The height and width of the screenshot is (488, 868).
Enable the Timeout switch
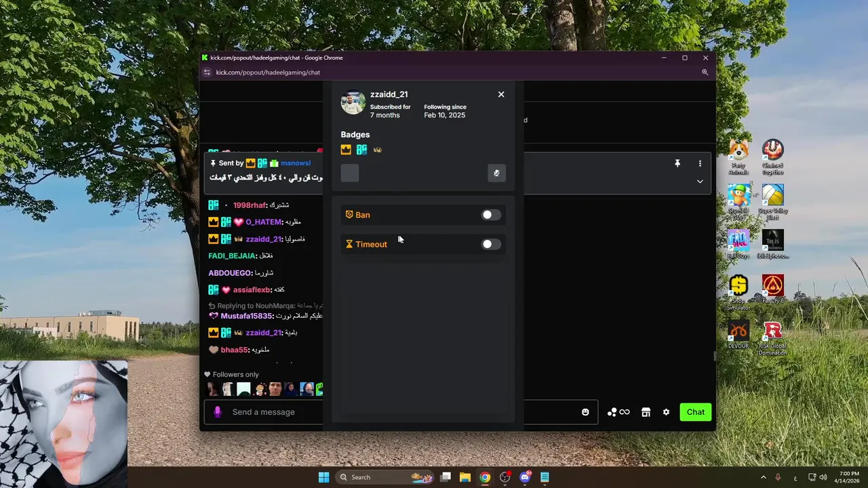pyautogui.click(x=491, y=244)
